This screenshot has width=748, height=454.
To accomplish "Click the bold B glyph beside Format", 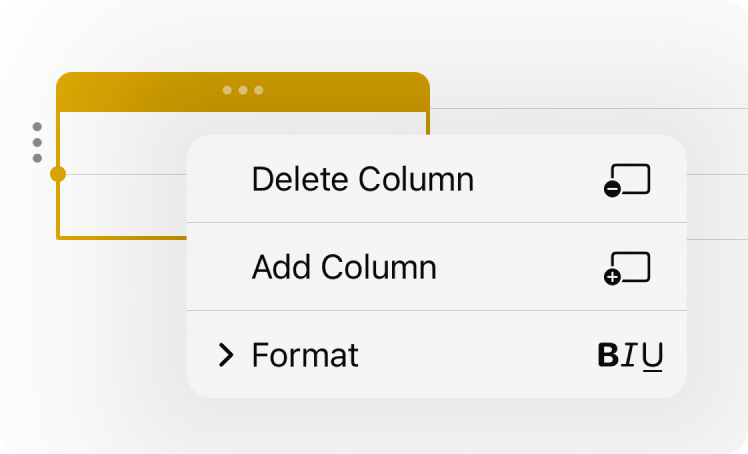I will pos(608,355).
